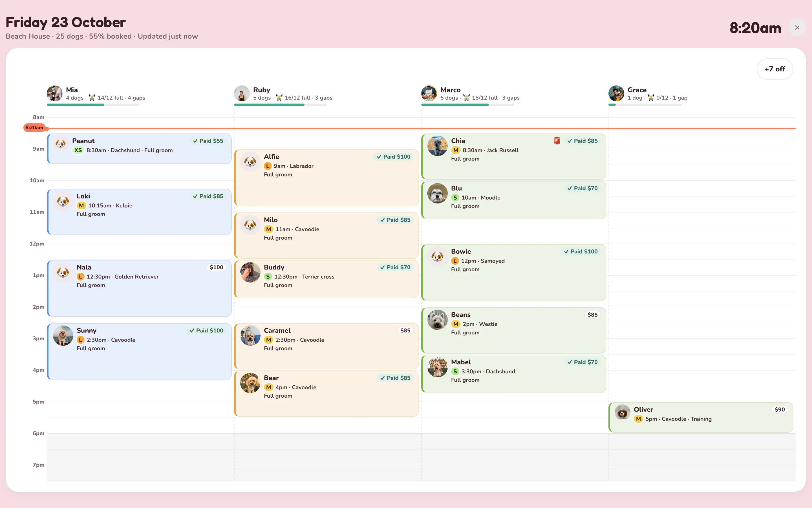Image resolution: width=812 pixels, height=508 pixels.
Task: Click Ruby's groomer avatar
Action: [x=242, y=93]
